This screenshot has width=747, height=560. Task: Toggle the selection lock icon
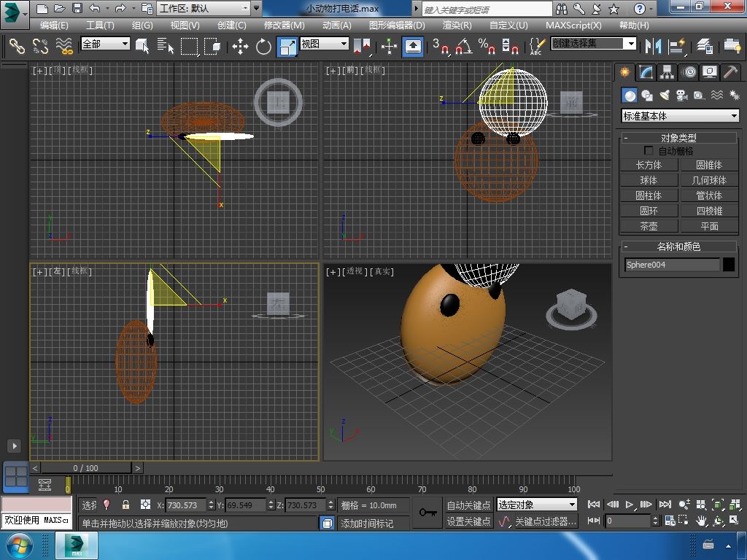pos(125,505)
